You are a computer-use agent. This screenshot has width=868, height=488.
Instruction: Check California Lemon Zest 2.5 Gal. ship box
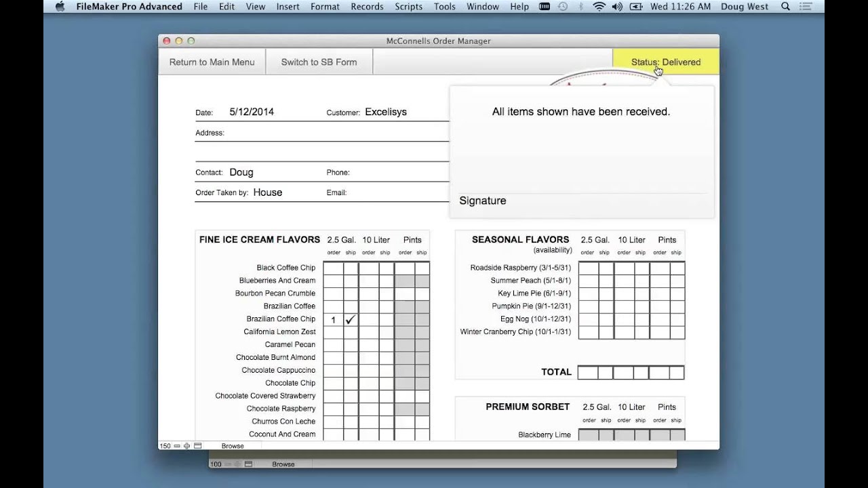click(x=351, y=332)
